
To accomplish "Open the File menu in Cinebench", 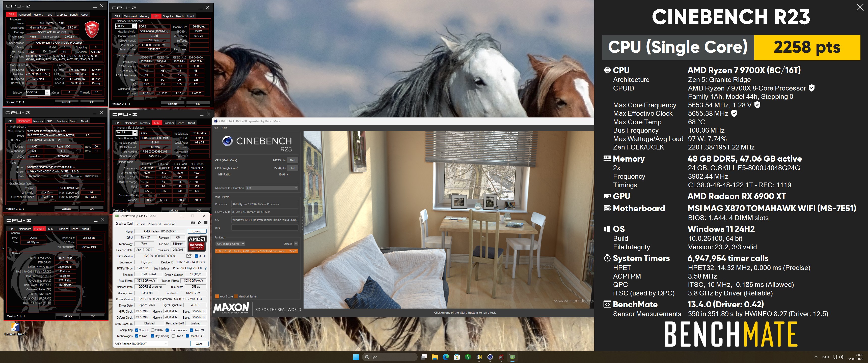I will pyautogui.click(x=216, y=128).
